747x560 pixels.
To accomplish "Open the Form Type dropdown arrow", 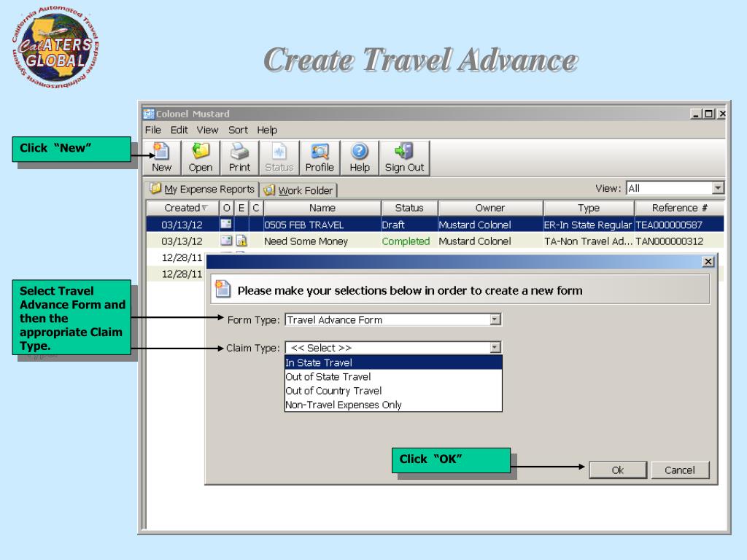I will tap(495, 319).
